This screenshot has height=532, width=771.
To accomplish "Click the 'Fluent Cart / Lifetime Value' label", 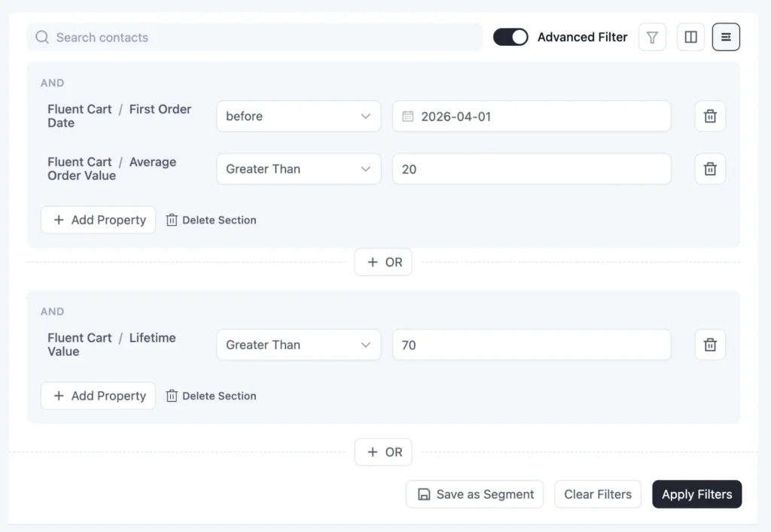I will (x=111, y=345).
